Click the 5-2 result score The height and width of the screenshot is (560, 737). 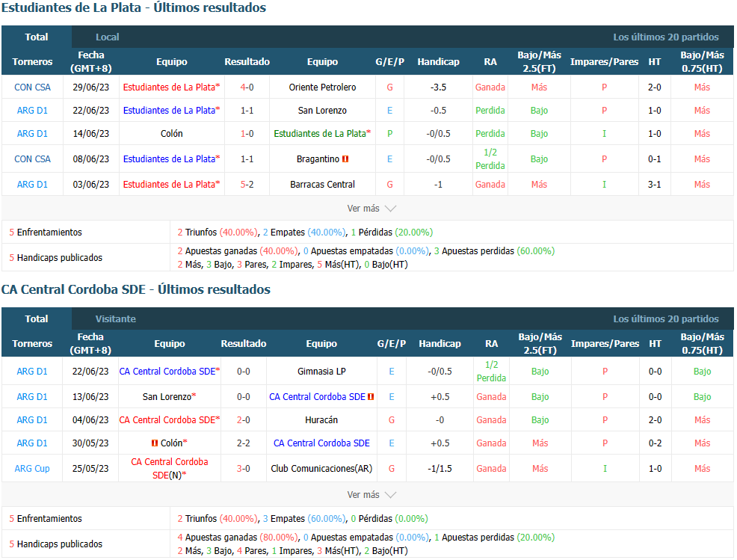pyautogui.click(x=247, y=185)
